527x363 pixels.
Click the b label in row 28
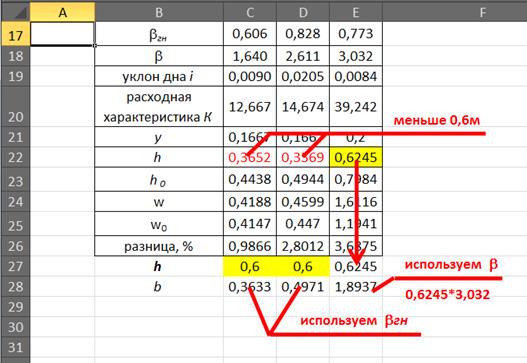pyautogui.click(x=159, y=287)
